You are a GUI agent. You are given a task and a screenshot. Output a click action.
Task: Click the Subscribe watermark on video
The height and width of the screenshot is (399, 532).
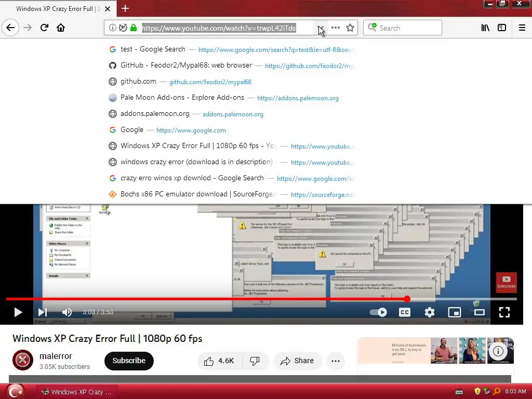tap(507, 282)
